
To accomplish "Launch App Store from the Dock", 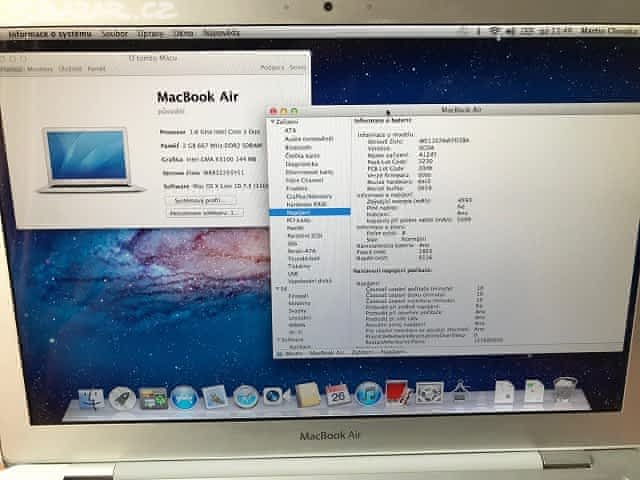I will (184, 398).
